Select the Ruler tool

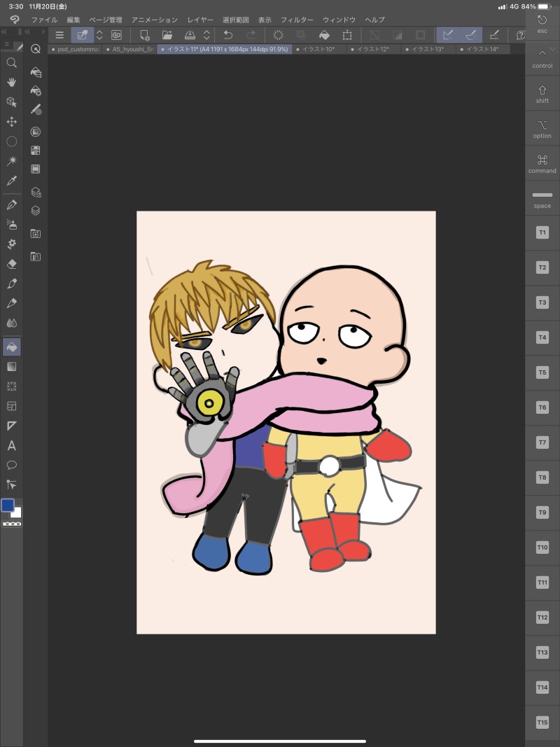11,426
